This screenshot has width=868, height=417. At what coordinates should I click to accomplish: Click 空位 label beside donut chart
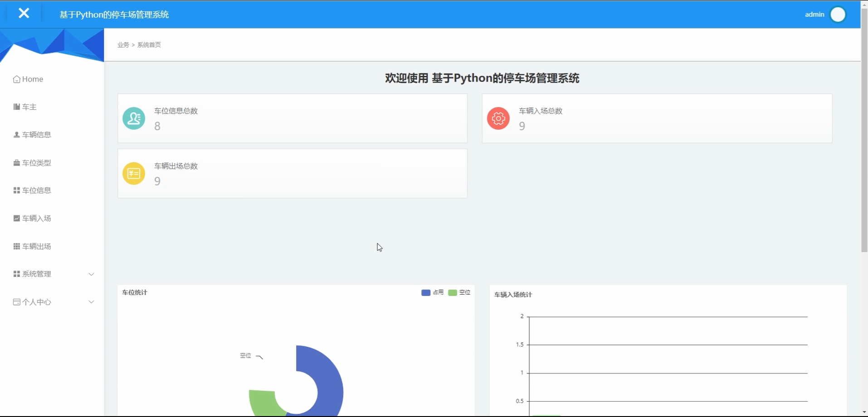point(245,356)
